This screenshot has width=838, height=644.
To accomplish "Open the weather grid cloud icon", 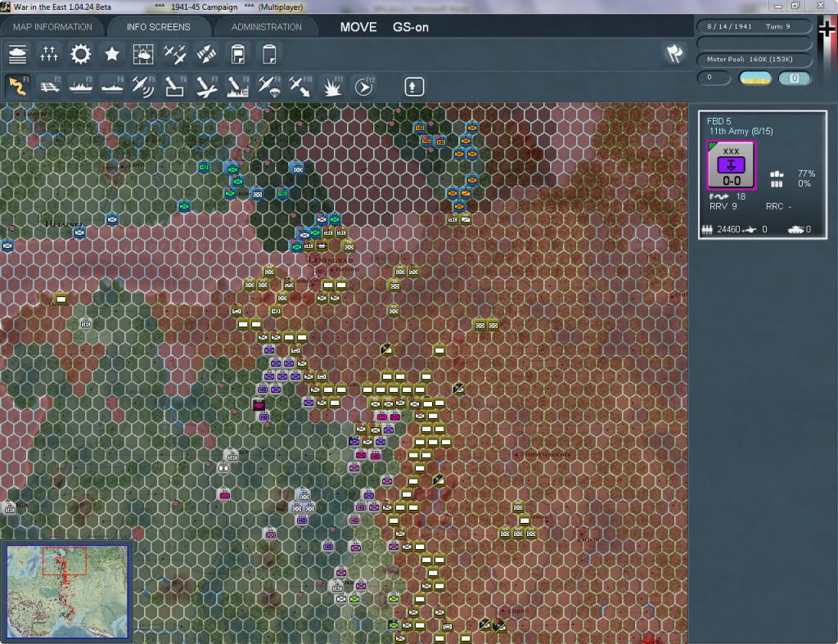I will click(142, 54).
